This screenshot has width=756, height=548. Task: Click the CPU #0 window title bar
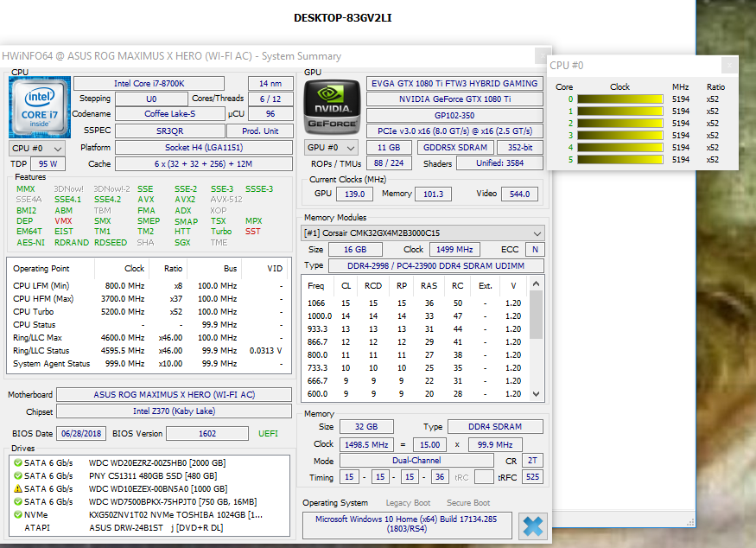click(x=634, y=65)
